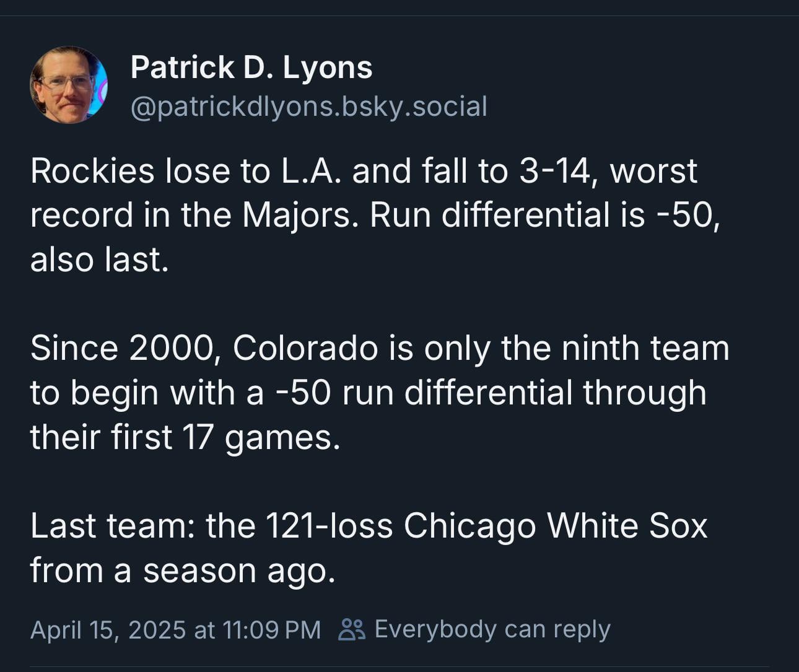Click "L.A." in the first sentence
The height and width of the screenshot is (672, 799).
tap(311, 171)
